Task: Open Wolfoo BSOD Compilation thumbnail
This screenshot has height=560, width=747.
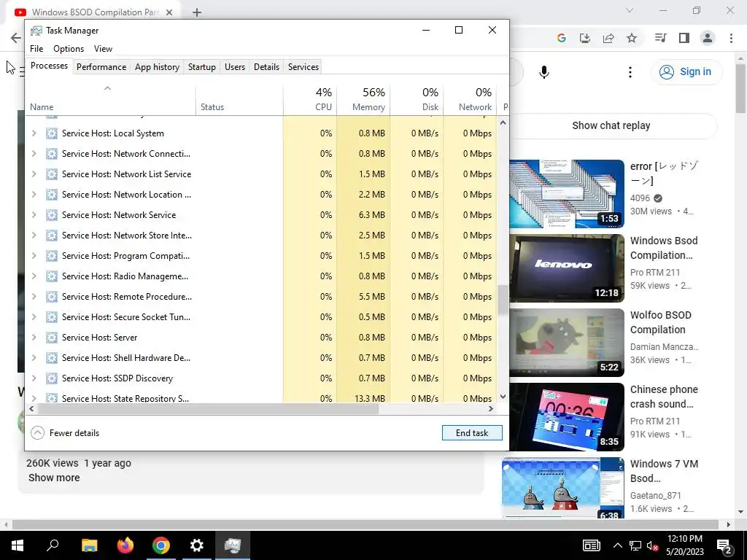Action: pos(567,343)
